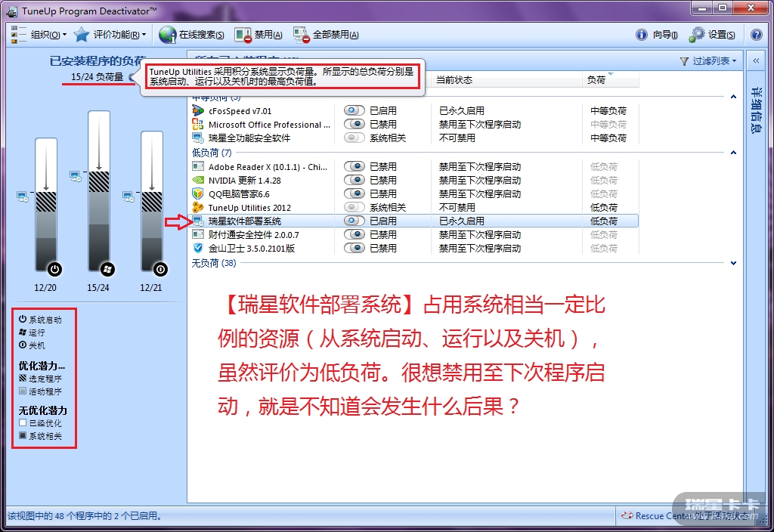The image size is (774, 532).
Task: Click the 系统启动 legend entry
Action: pos(40,320)
